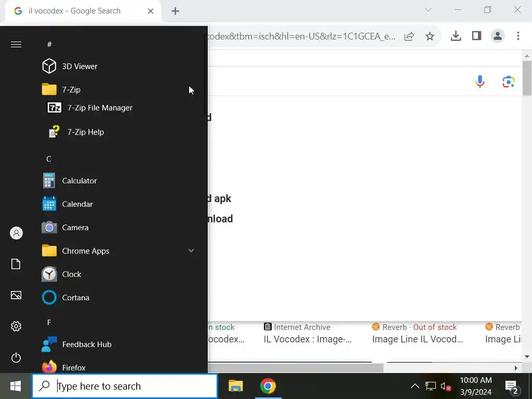The image size is (532, 399).
Task: Click the Chrome address bar URL
Action: pyautogui.click(x=301, y=36)
